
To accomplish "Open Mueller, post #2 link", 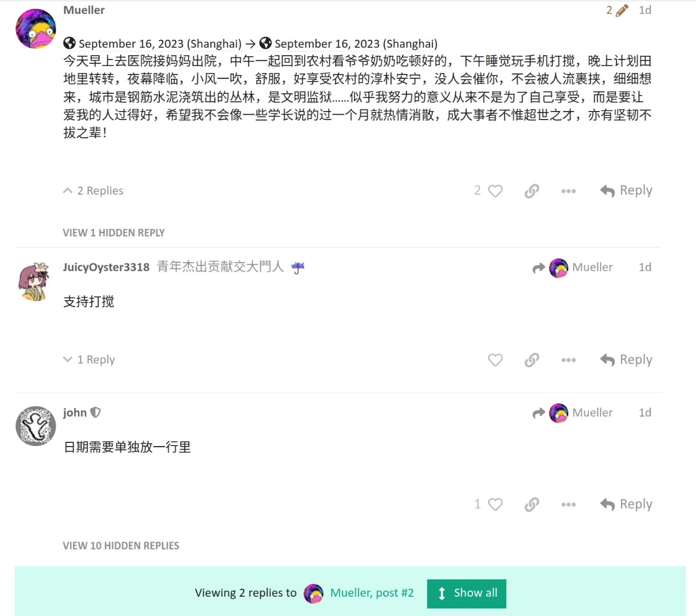I will (x=372, y=593).
